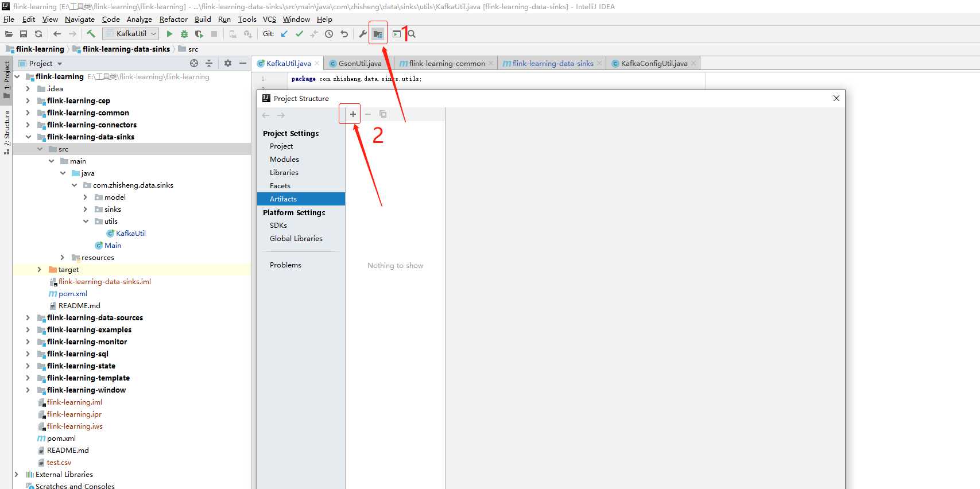
Task: Open Settings with the wrench icon
Action: pyautogui.click(x=363, y=34)
